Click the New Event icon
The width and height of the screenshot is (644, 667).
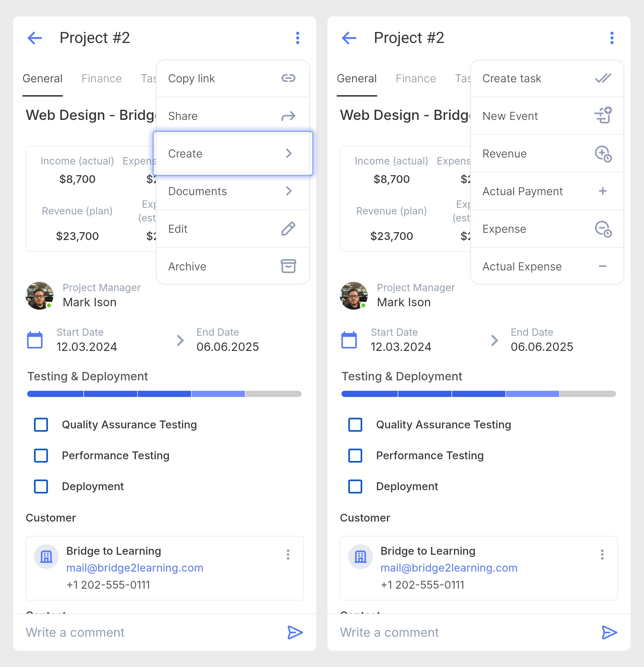tap(603, 115)
